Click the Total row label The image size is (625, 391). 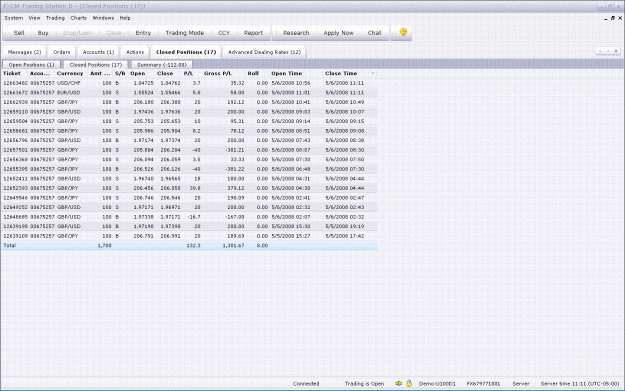tap(10, 246)
